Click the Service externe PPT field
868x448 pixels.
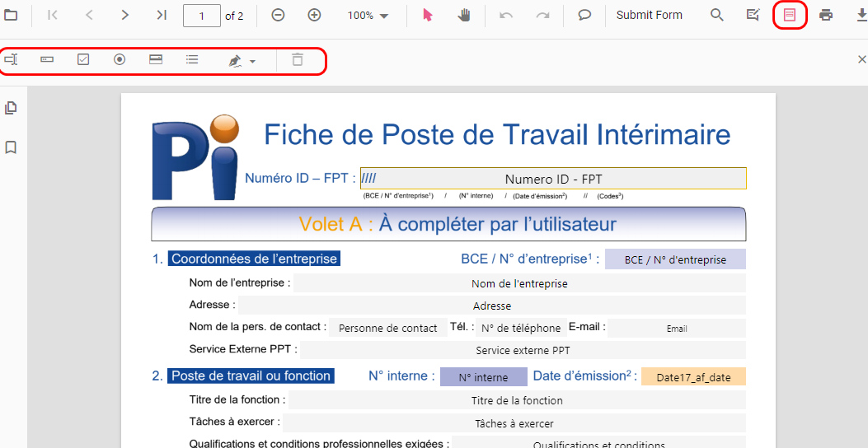pos(523,350)
